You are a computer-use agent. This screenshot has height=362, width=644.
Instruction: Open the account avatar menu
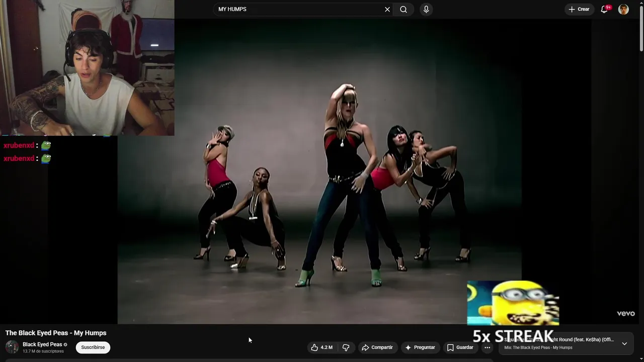point(623,10)
